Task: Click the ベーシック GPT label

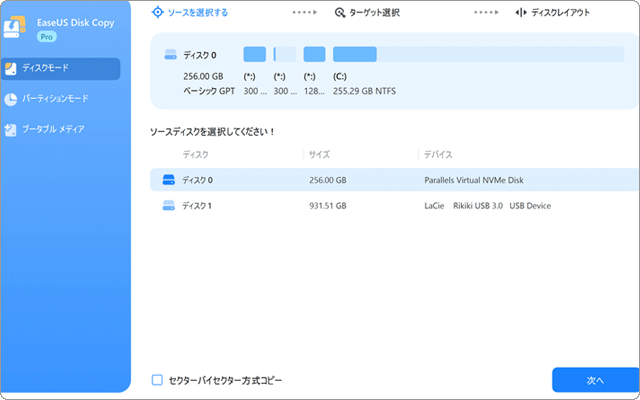Action: (x=209, y=91)
